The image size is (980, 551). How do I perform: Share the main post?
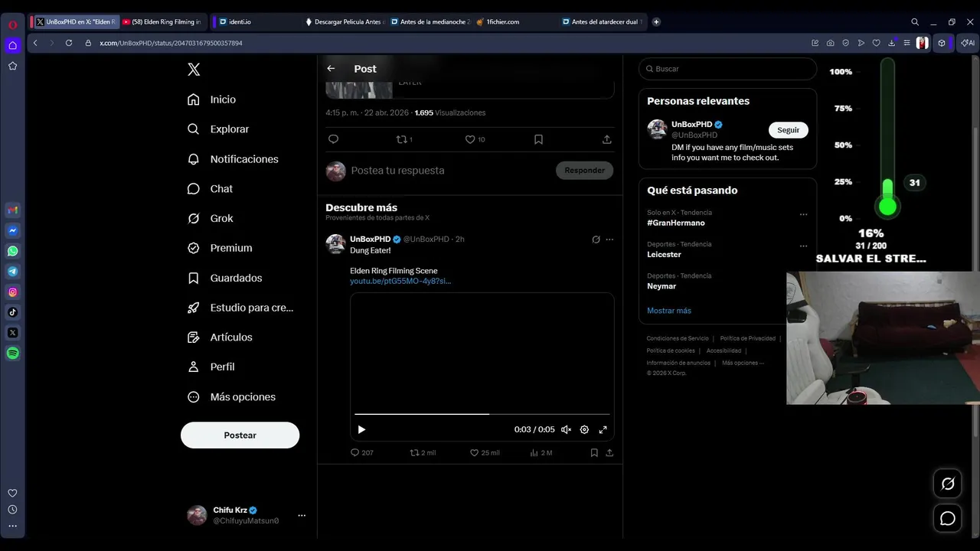[606, 139]
